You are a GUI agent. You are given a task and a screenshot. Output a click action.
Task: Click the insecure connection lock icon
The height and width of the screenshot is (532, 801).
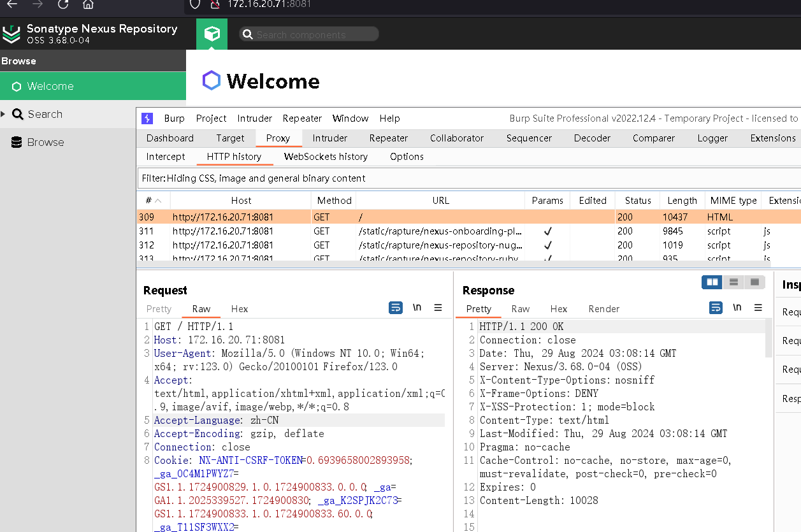click(215, 4)
